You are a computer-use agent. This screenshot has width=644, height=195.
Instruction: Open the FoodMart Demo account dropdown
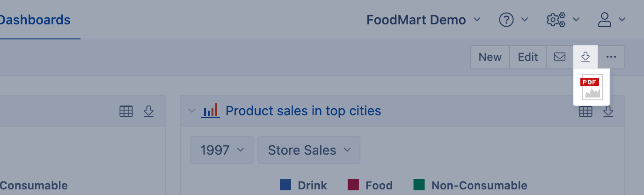click(423, 20)
